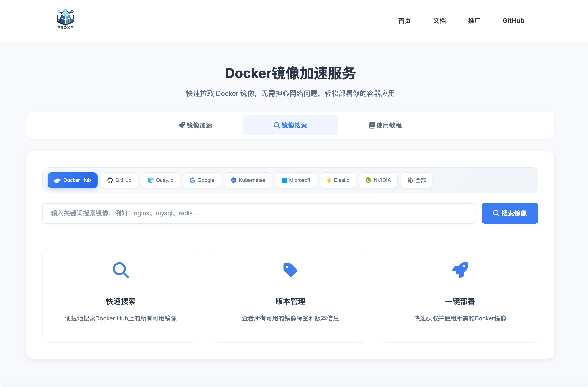
Task: Open the 镜像加速 tab
Action: (x=195, y=125)
